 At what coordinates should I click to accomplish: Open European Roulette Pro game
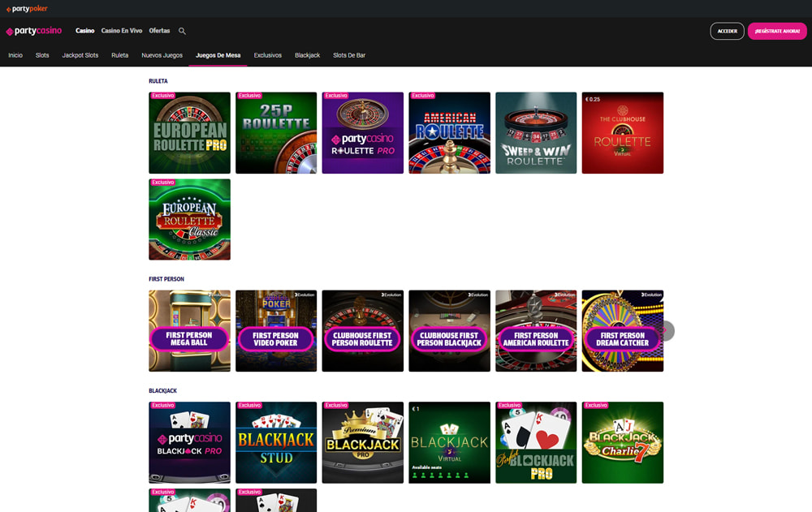tap(189, 133)
